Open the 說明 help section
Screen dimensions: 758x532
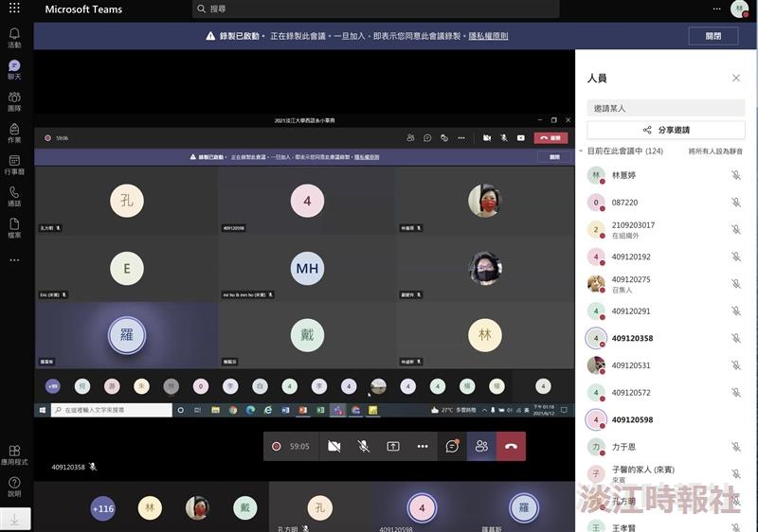14,487
